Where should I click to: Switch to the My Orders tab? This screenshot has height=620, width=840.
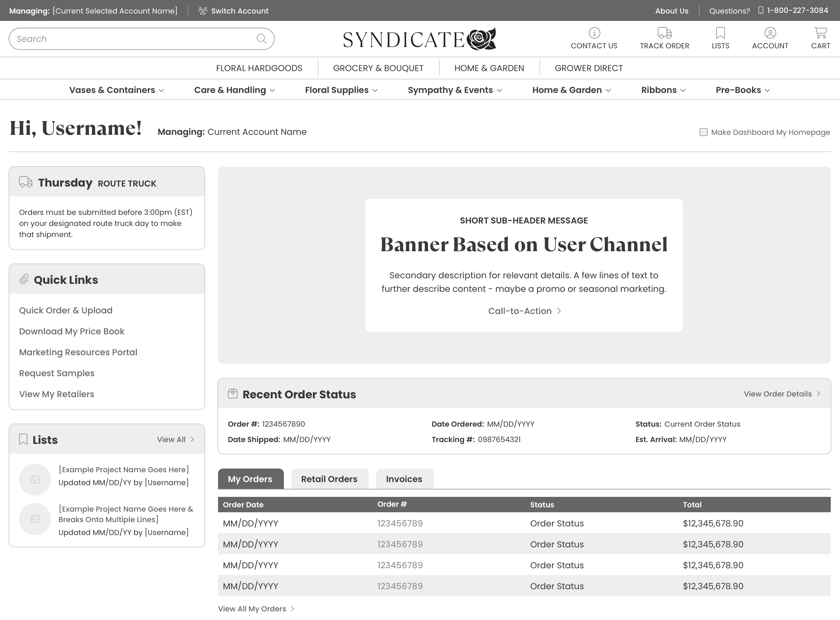click(x=251, y=479)
